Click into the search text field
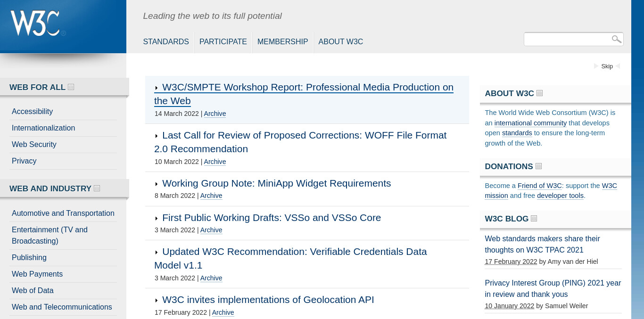Image resolution: width=644 pixels, height=319 pixels. click(x=567, y=39)
